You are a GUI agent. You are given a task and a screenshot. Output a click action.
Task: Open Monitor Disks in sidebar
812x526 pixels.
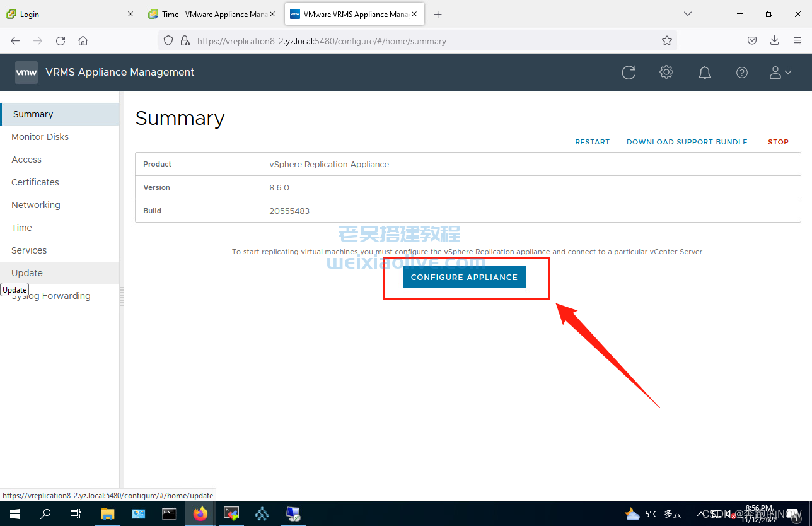[x=60, y=137]
